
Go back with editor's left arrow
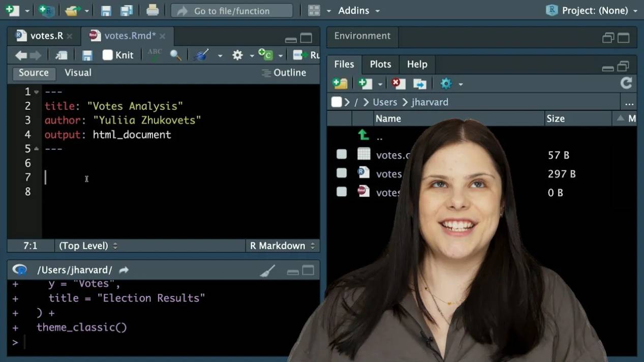[21, 55]
